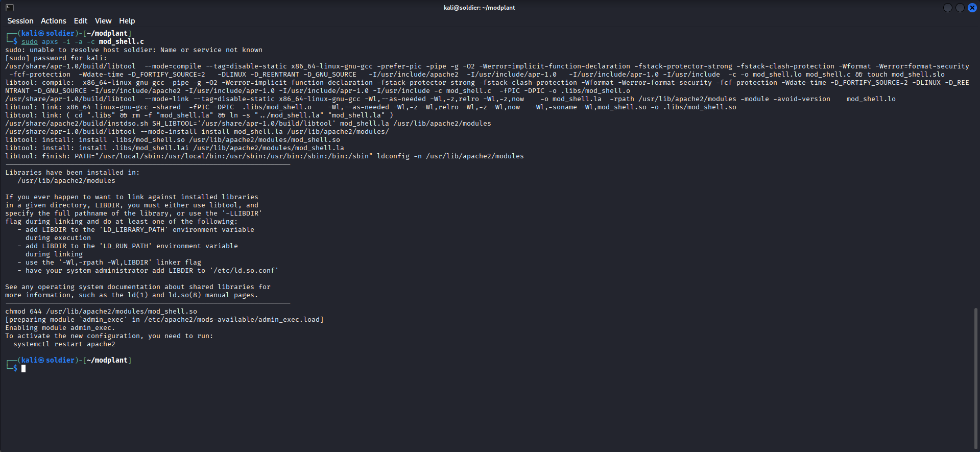Screen dimensions: 980x452
Task: Minimize the terminal with the leftmost circle button
Action: point(948,8)
